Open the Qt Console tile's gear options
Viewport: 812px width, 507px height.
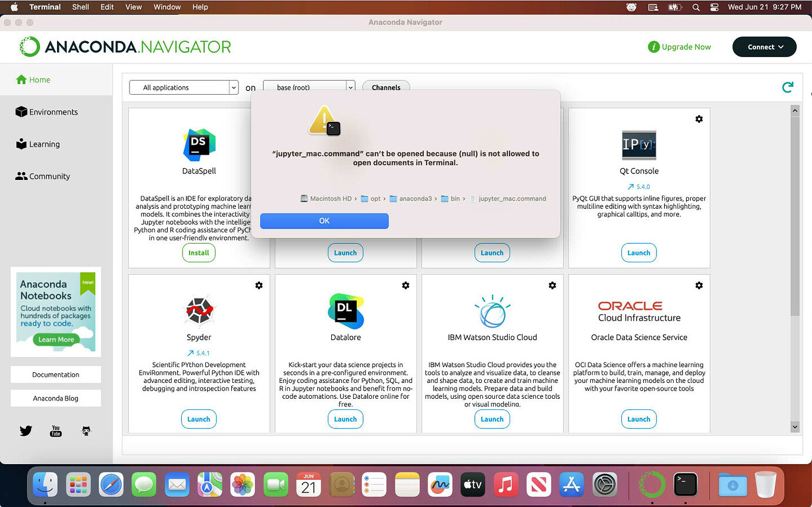point(699,119)
